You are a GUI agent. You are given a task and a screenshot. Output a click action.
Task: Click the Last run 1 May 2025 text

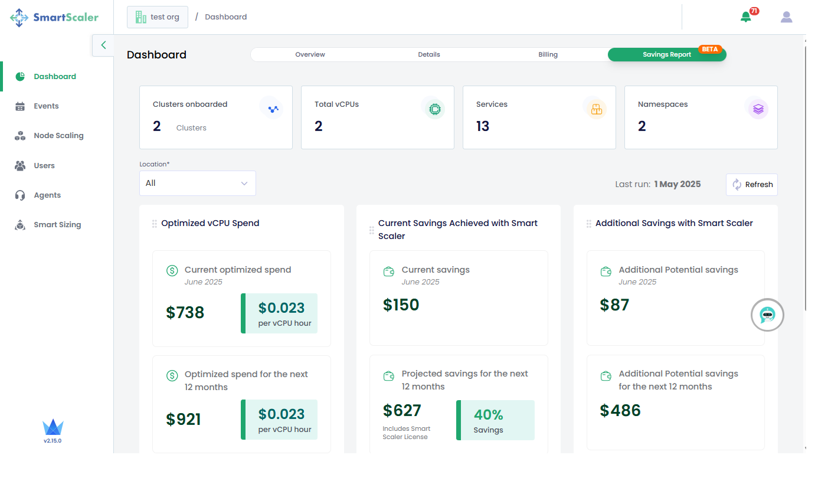[658, 184]
